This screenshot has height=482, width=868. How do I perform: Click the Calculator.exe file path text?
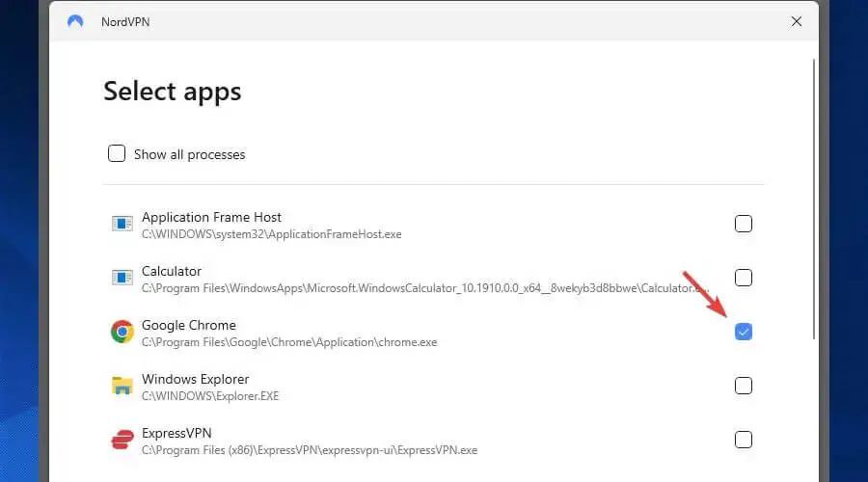(x=424, y=287)
